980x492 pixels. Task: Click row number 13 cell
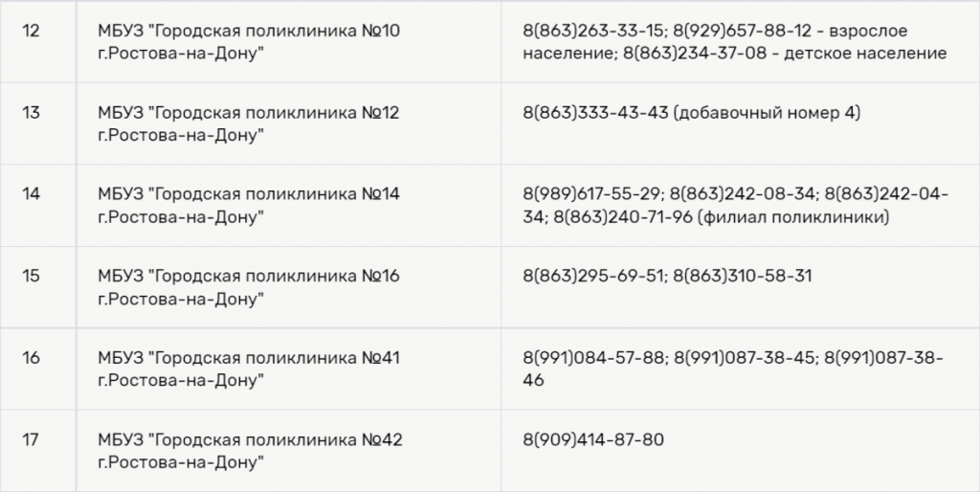coord(31,113)
